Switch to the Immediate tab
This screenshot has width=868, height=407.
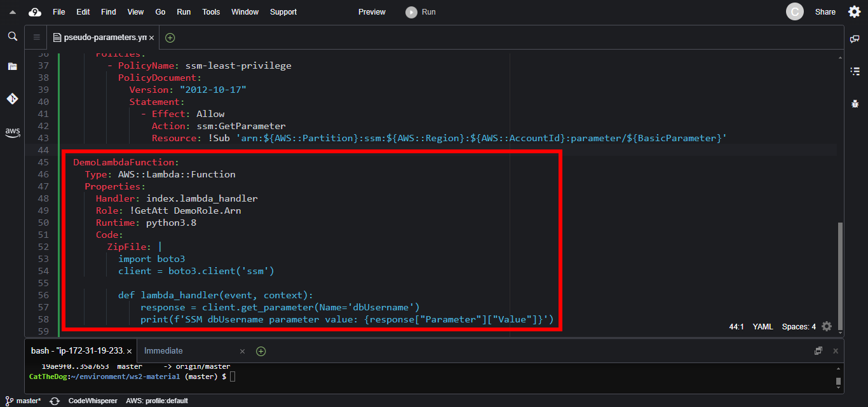[163, 351]
